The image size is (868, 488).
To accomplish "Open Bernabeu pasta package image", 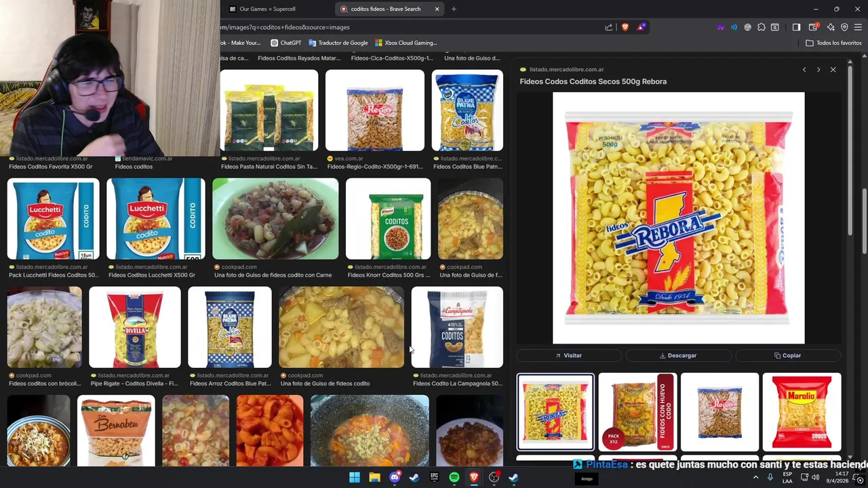I will pyautogui.click(x=116, y=431).
